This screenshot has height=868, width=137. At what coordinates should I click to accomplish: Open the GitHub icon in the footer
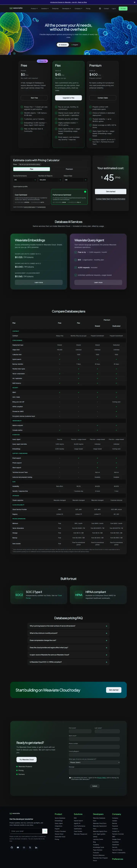11,847
